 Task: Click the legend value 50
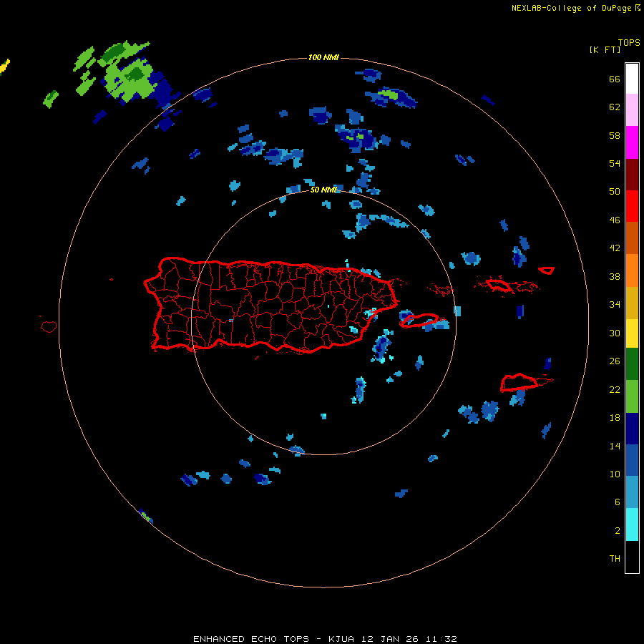[615, 192]
